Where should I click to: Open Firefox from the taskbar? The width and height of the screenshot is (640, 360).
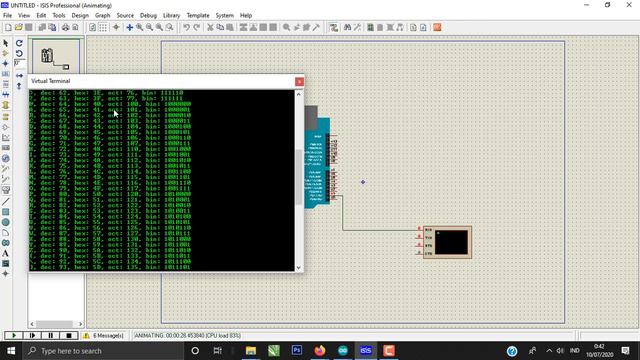(x=320, y=351)
